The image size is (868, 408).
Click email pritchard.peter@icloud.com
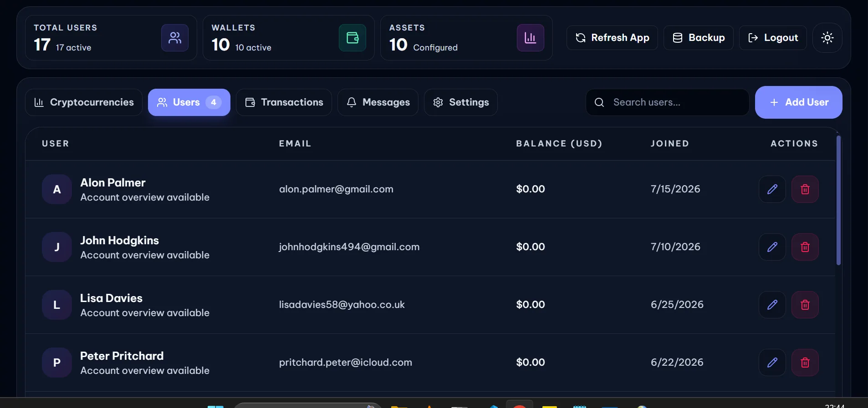tap(346, 363)
